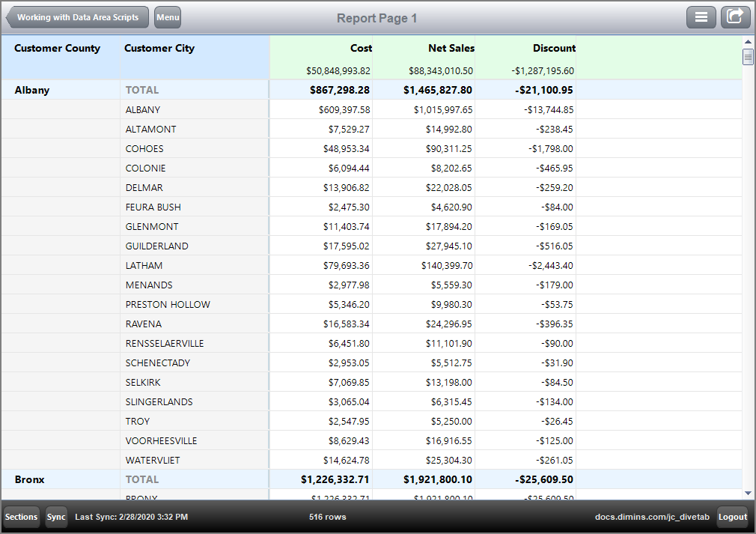Open the Menu button
This screenshot has height=534, width=756.
pyautogui.click(x=167, y=16)
